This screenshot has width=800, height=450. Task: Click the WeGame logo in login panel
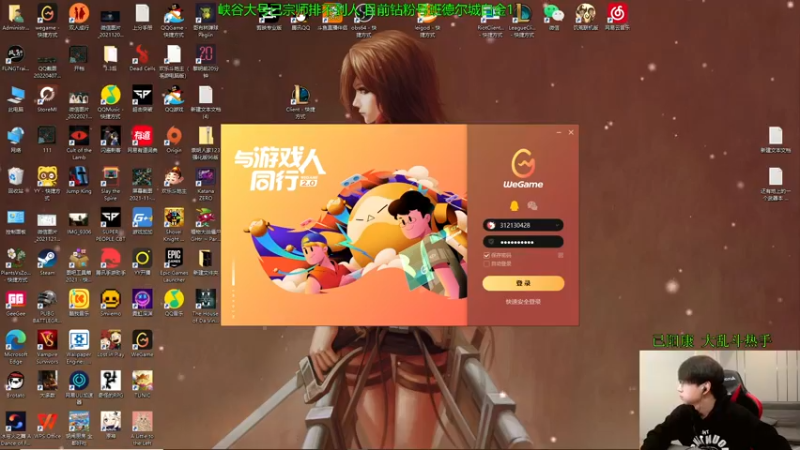(523, 169)
